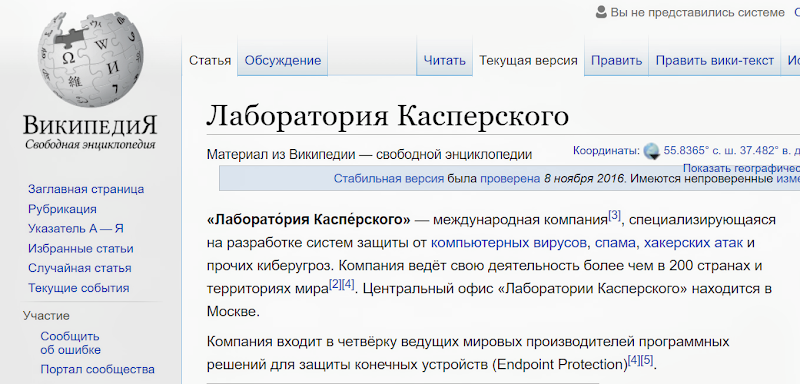800x384 pixels.
Task: Click the Участие sidebar section heading
Action: pyautogui.click(x=46, y=316)
